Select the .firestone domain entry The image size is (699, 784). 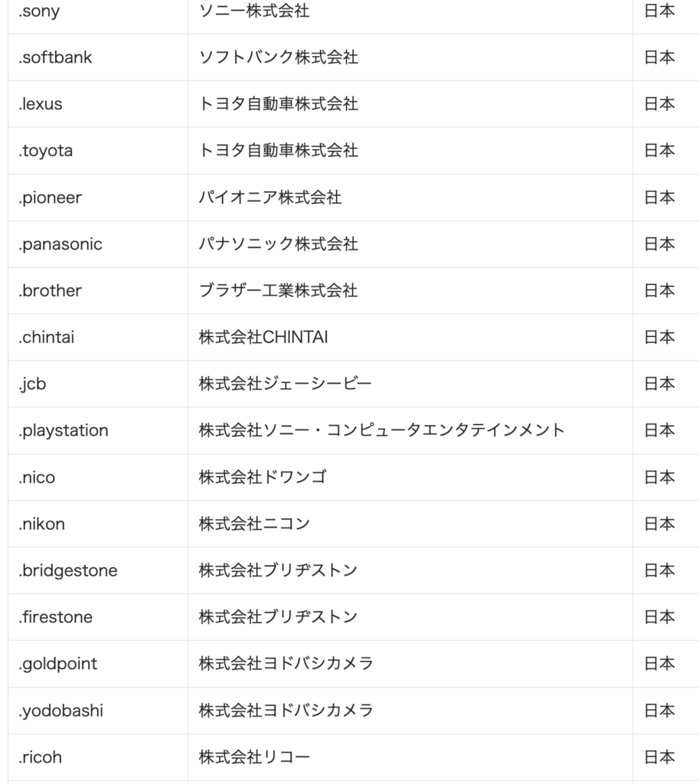click(x=55, y=617)
